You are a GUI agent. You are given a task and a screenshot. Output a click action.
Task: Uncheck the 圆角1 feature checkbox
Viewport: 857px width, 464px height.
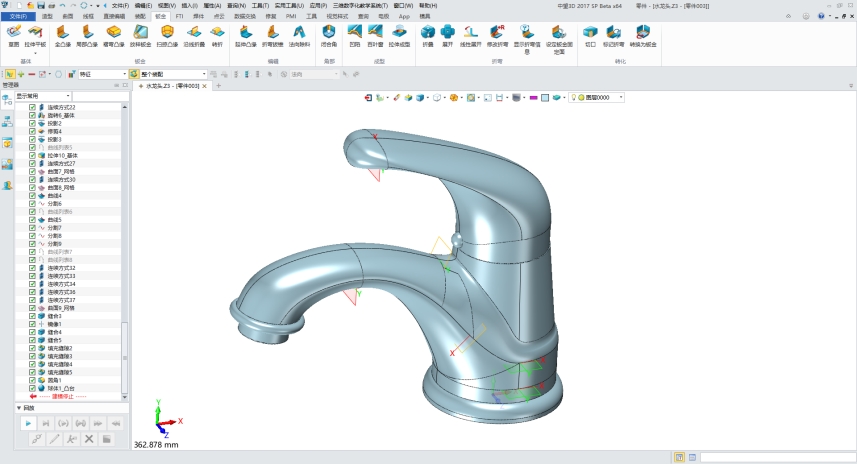(32, 380)
